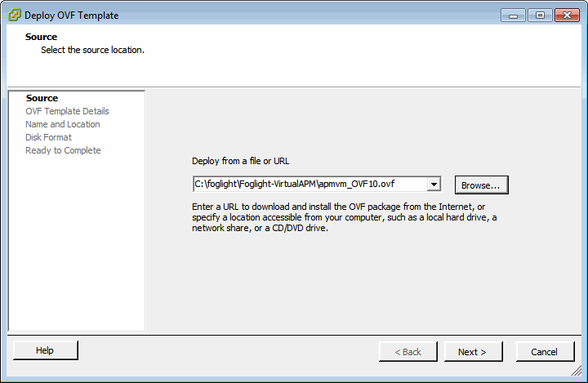This screenshot has height=383, width=588.
Task: Select Ready to Complete step
Action: click(63, 150)
